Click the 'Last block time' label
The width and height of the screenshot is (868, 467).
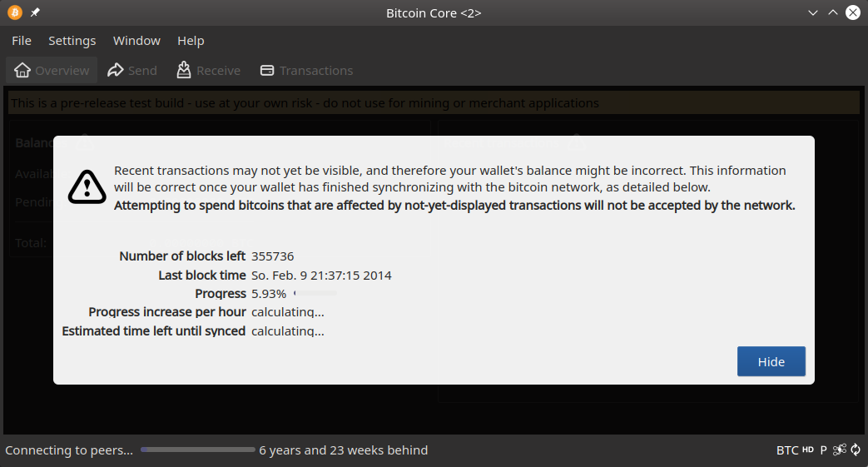(202, 276)
